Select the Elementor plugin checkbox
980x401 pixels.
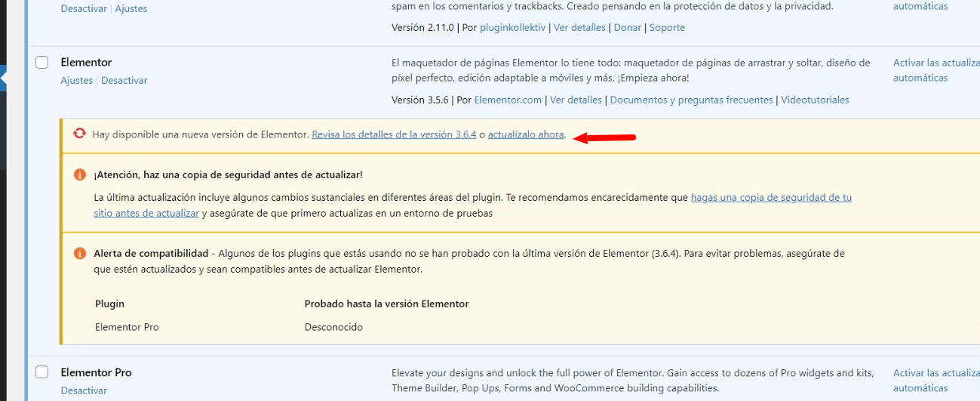[42, 62]
